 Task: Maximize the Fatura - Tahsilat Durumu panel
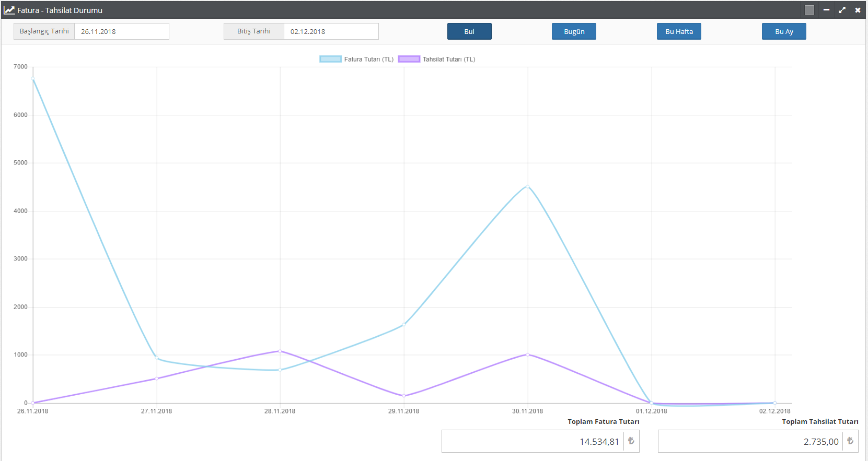[842, 10]
